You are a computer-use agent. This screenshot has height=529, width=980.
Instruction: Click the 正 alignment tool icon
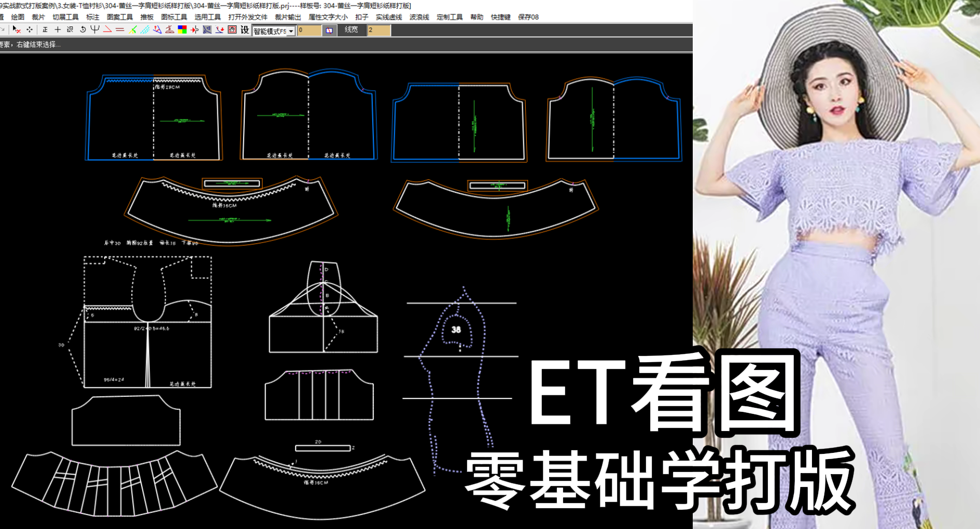(x=45, y=30)
